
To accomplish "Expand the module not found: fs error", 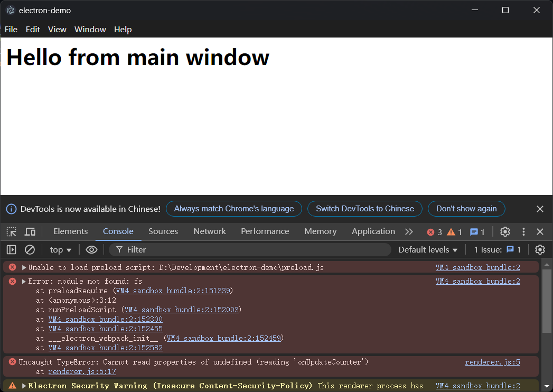I will (24, 281).
